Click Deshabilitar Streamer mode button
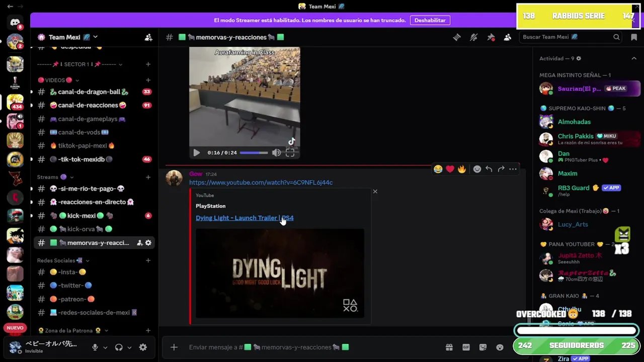The width and height of the screenshot is (644, 362). pos(430,20)
